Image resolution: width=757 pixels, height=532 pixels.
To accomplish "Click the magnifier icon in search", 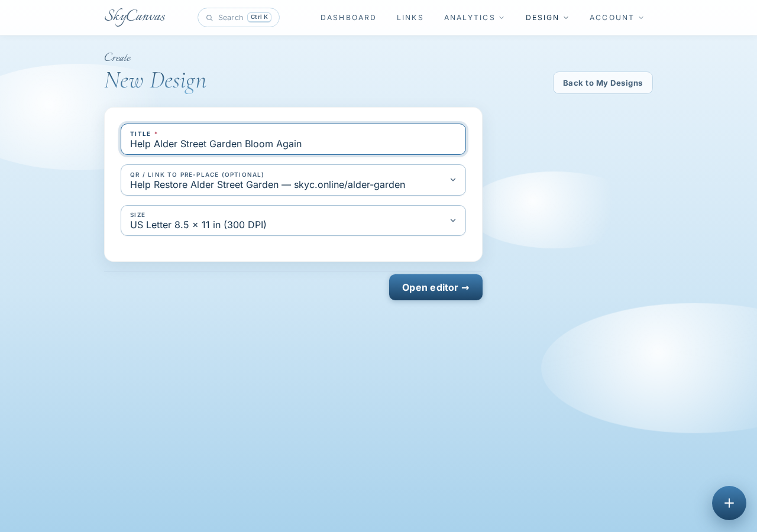I will coord(209,18).
